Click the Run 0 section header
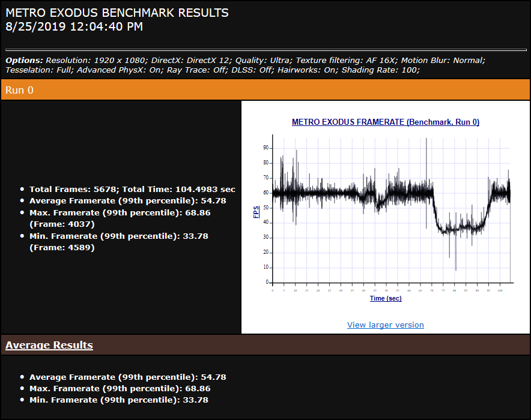This screenshot has width=531, height=420. point(265,90)
